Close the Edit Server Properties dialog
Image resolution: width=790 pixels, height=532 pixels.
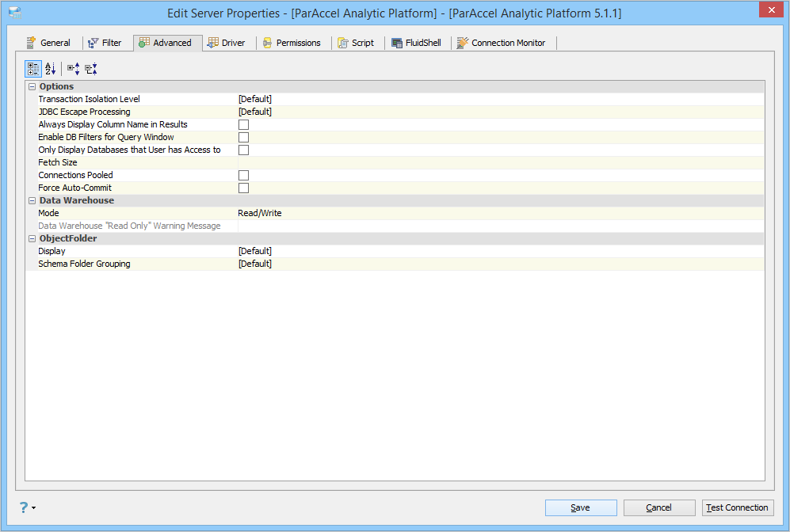[771, 9]
